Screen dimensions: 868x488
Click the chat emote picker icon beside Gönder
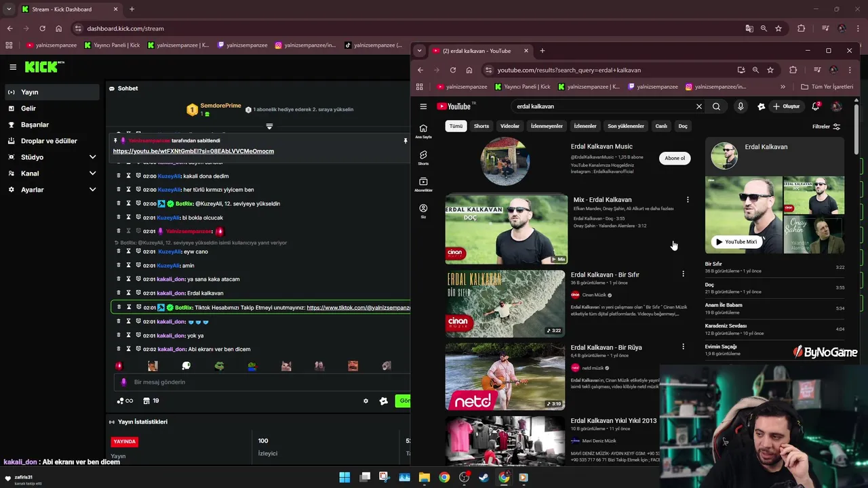coord(384,401)
